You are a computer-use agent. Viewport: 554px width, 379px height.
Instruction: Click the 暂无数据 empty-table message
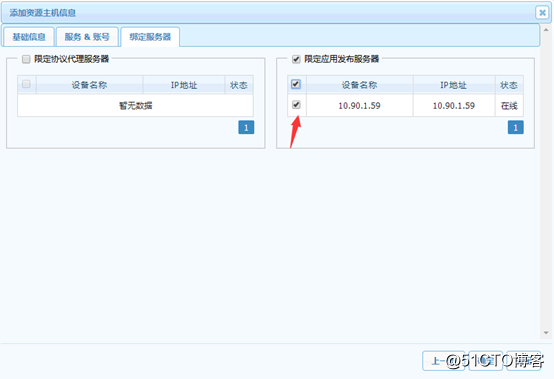click(135, 105)
